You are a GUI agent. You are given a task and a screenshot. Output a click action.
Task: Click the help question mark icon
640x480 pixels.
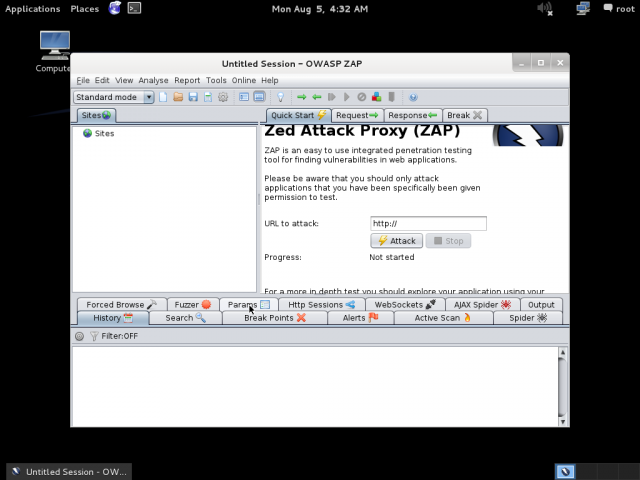pos(411,97)
